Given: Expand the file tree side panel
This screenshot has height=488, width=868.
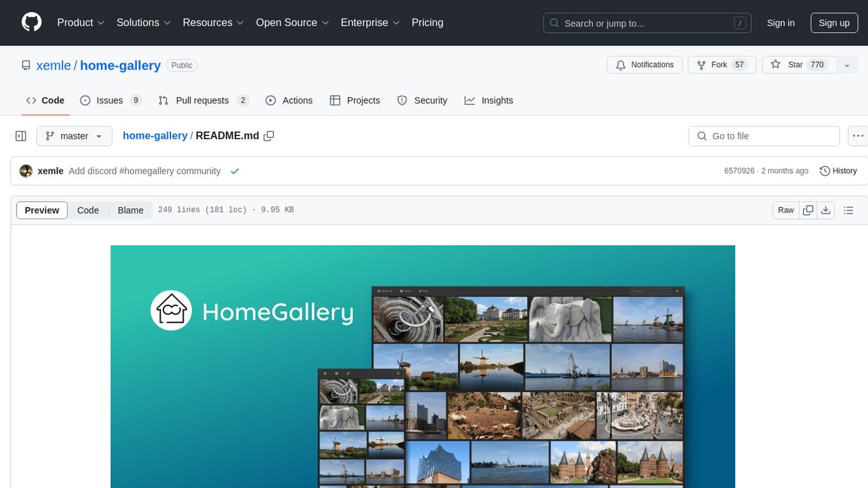Looking at the screenshot, I should pos(21,136).
